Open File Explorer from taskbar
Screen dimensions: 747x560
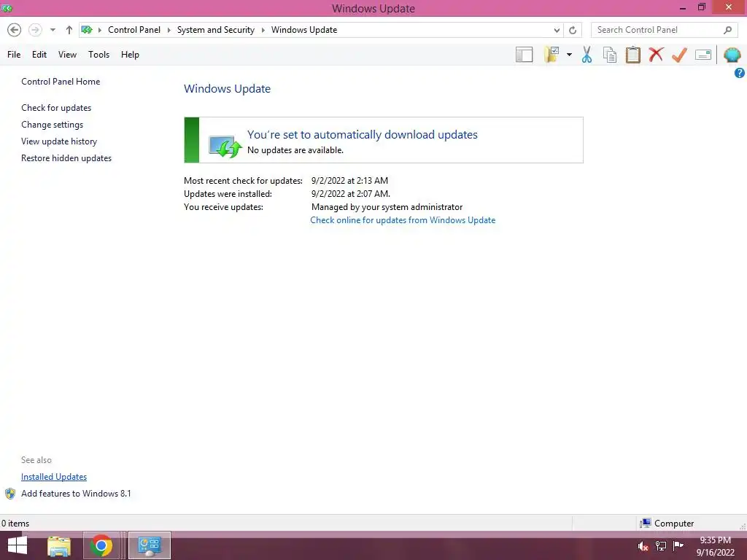pos(59,545)
